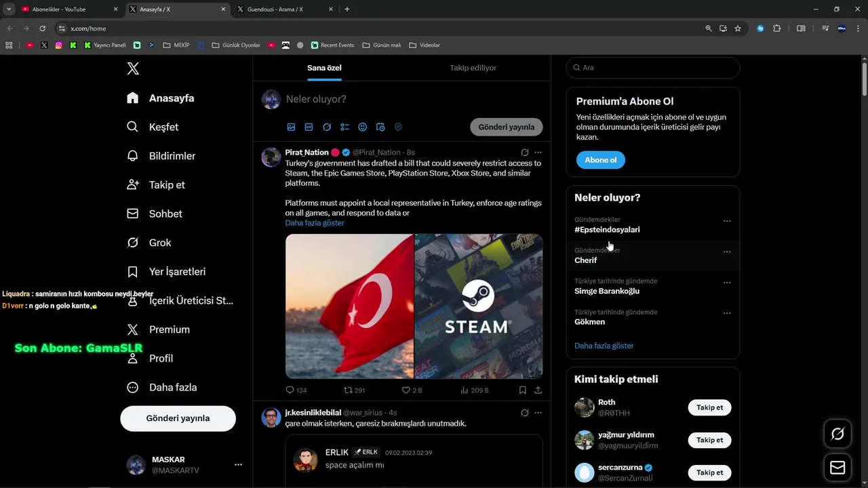
Task: Follow sercanzurna with Takip et button
Action: (709, 472)
